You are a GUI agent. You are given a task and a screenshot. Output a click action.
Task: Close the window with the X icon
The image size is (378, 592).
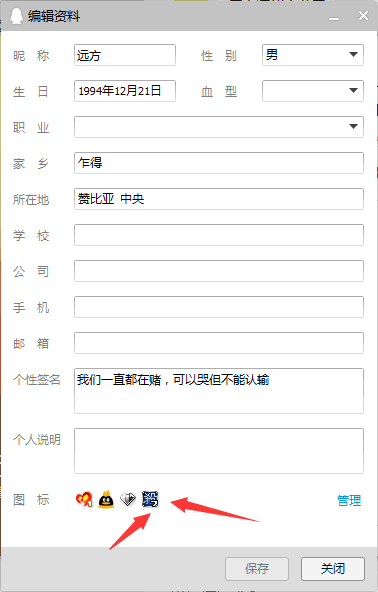pos(363,15)
